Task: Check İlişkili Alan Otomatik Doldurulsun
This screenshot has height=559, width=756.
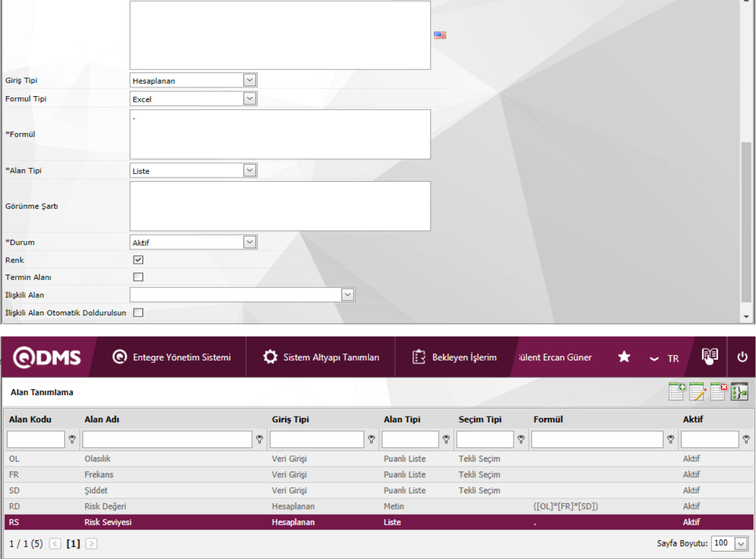Action: (138, 312)
